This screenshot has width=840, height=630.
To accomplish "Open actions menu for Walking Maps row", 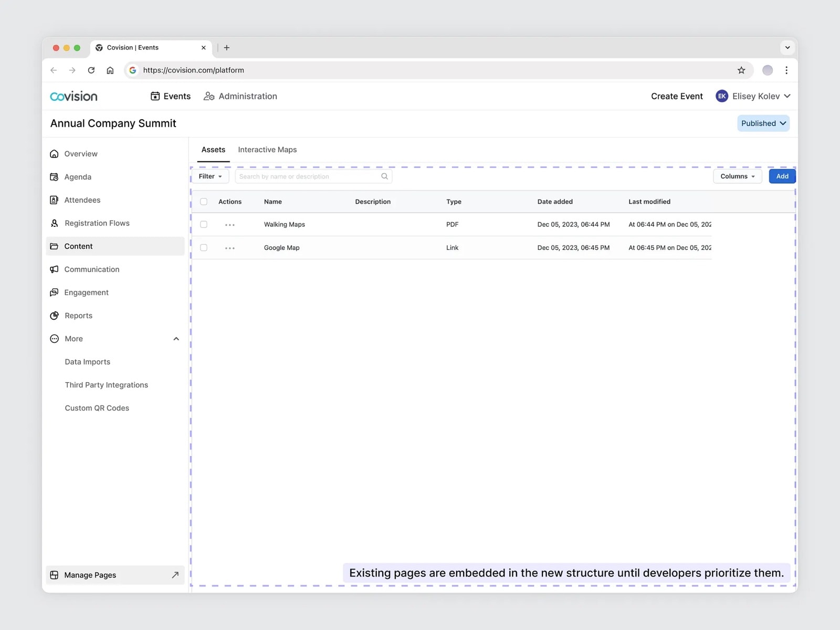I will tap(230, 225).
